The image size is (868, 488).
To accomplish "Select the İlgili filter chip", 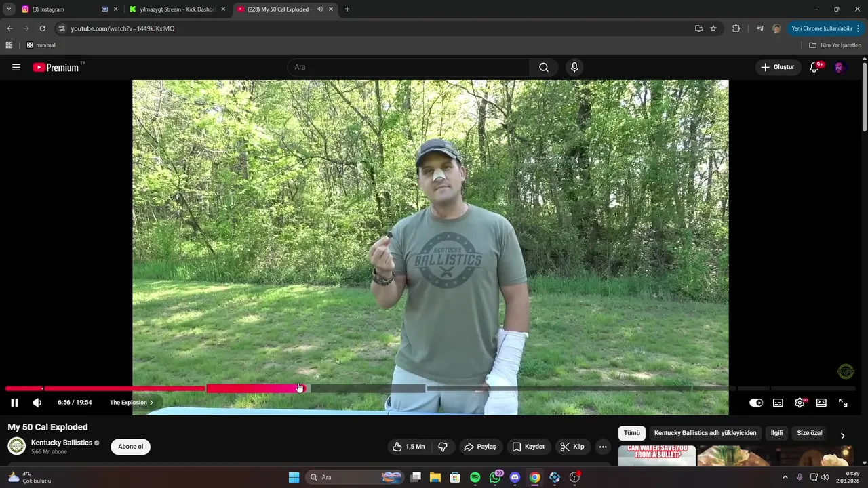I will click(776, 433).
